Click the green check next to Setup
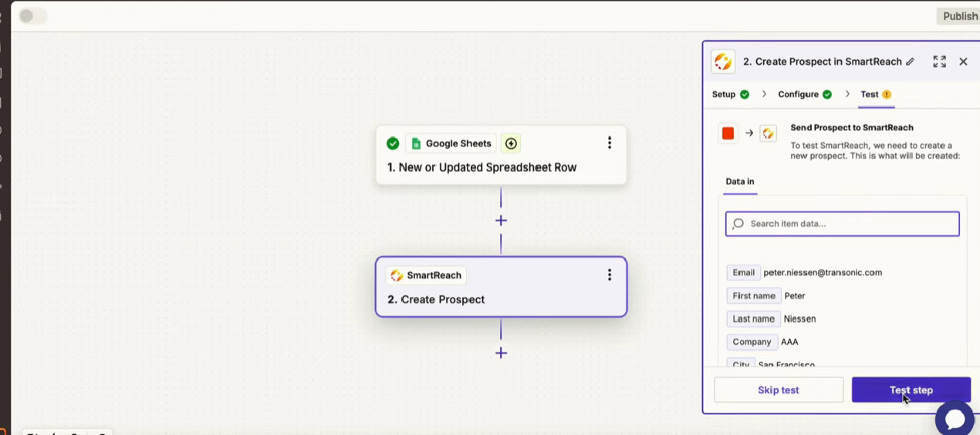This screenshot has width=980, height=435. tap(745, 94)
